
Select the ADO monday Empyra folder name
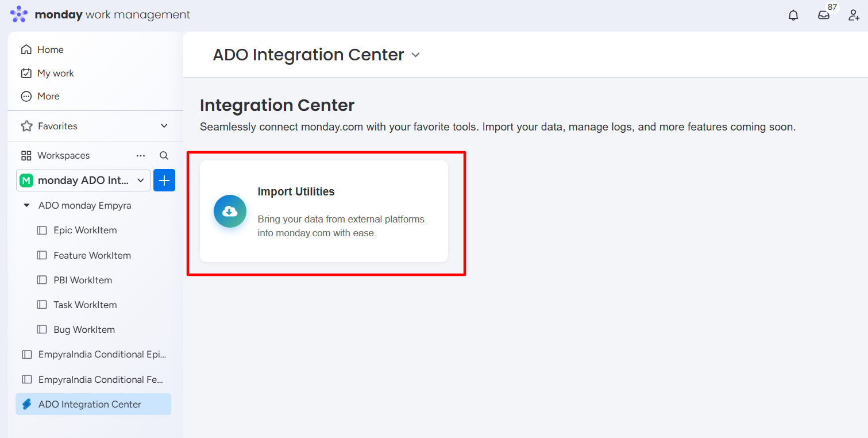[84, 205]
